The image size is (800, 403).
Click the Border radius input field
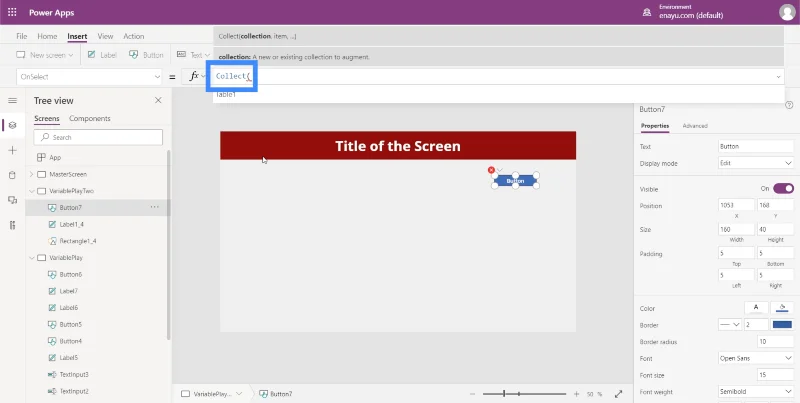776,341
